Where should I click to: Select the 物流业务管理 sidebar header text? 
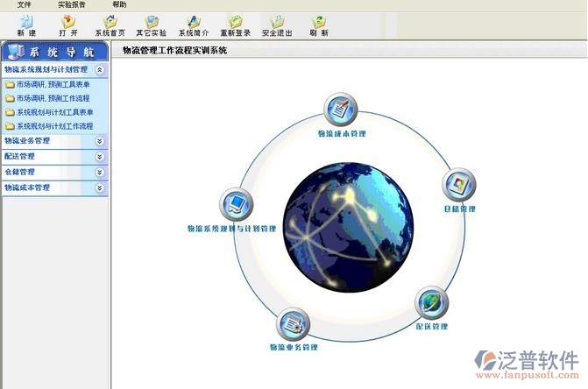(27, 141)
